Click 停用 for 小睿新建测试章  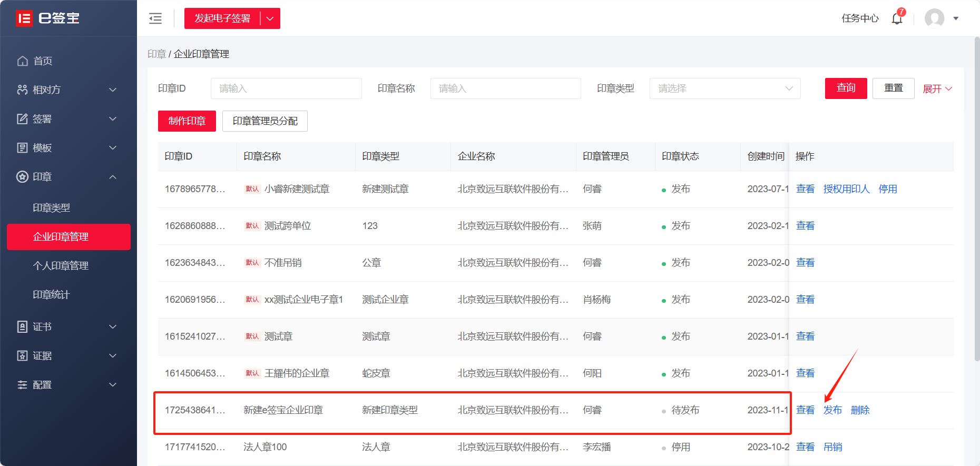coord(888,189)
